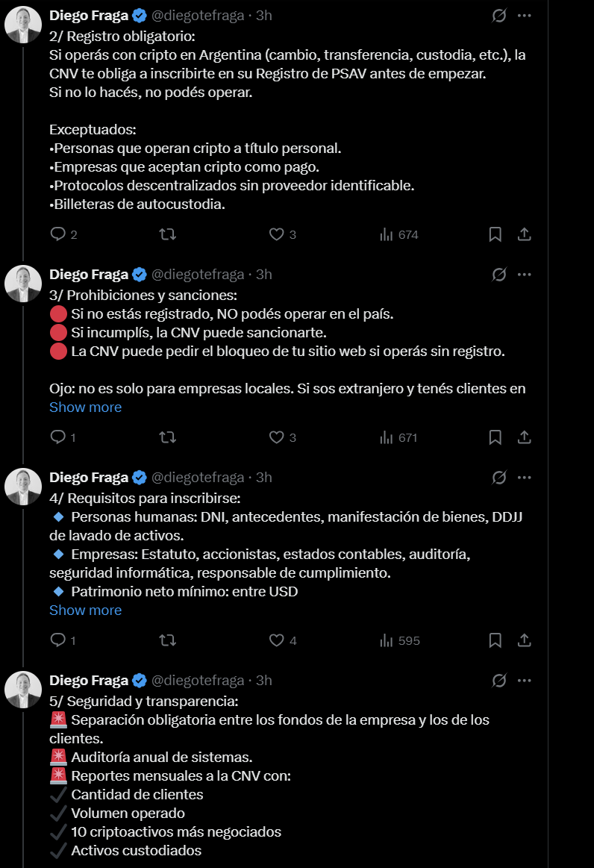Open more options on 3/ Prohibiciones post

pos(525,274)
